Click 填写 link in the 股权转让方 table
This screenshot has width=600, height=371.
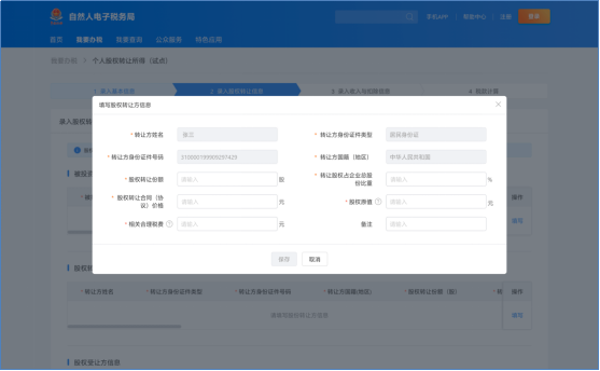[517, 316]
